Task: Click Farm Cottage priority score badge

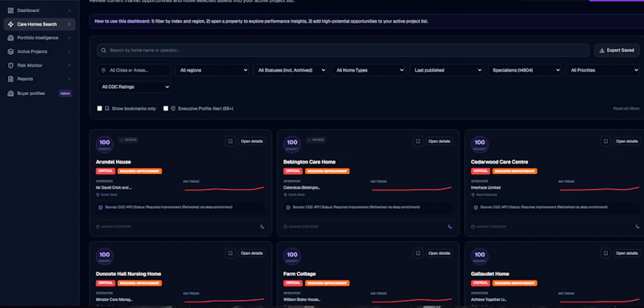Action: 292,256
